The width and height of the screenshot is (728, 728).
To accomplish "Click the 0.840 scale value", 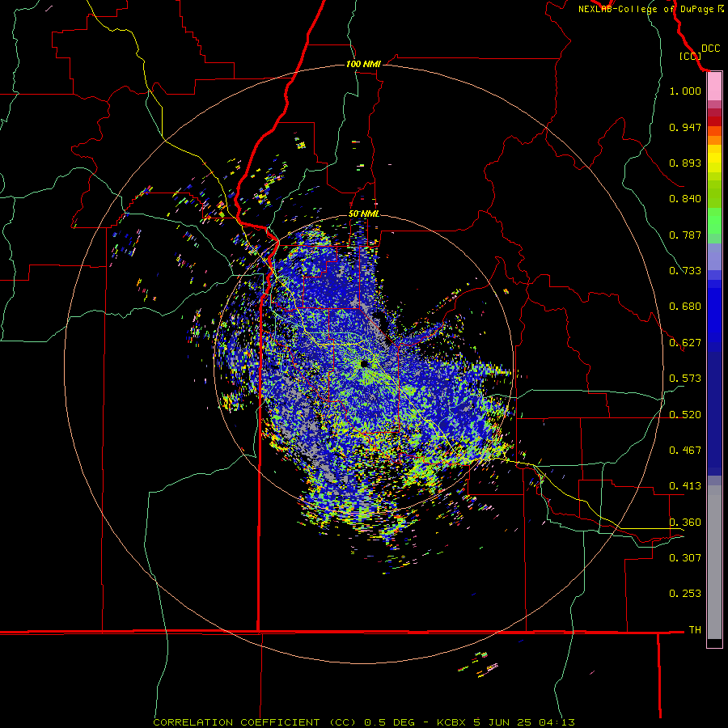I will click(x=685, y=199).
